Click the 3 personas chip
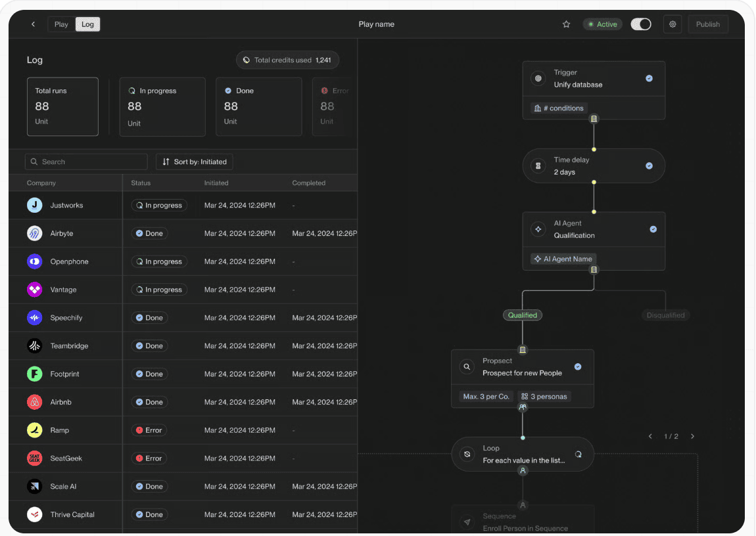The image size is (756, 536). (544, 396)
